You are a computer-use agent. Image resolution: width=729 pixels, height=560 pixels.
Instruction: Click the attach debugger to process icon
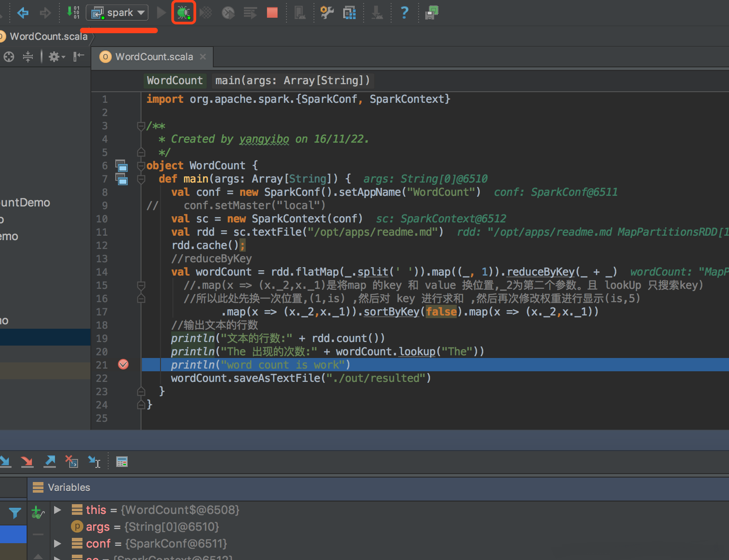pyautogui.click(x=251, y=12)
